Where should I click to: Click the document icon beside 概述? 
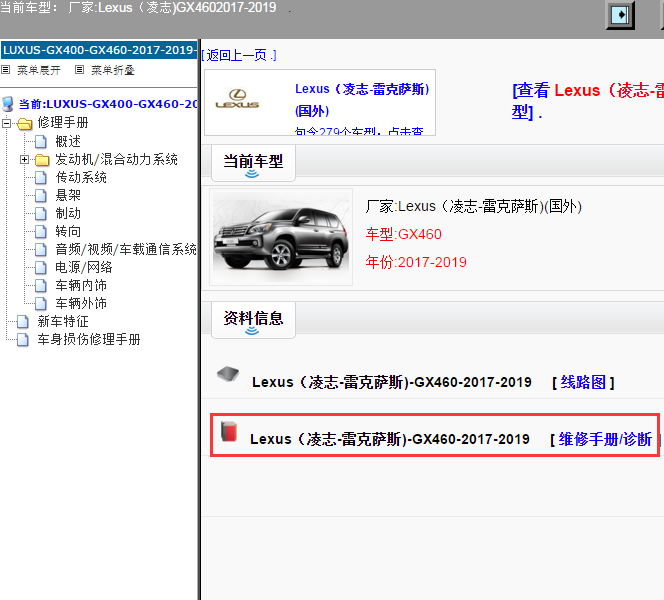pos(41,141)
